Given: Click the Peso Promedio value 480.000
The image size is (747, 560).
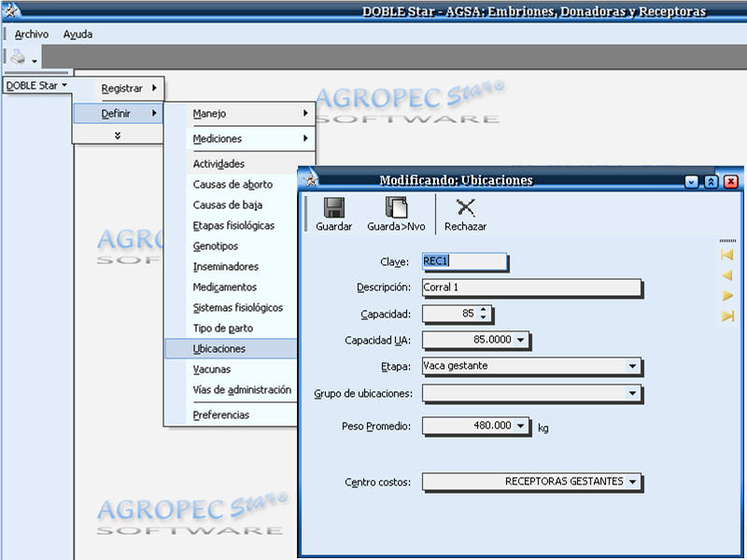Looking at the screenshot, I should point(492,426).
